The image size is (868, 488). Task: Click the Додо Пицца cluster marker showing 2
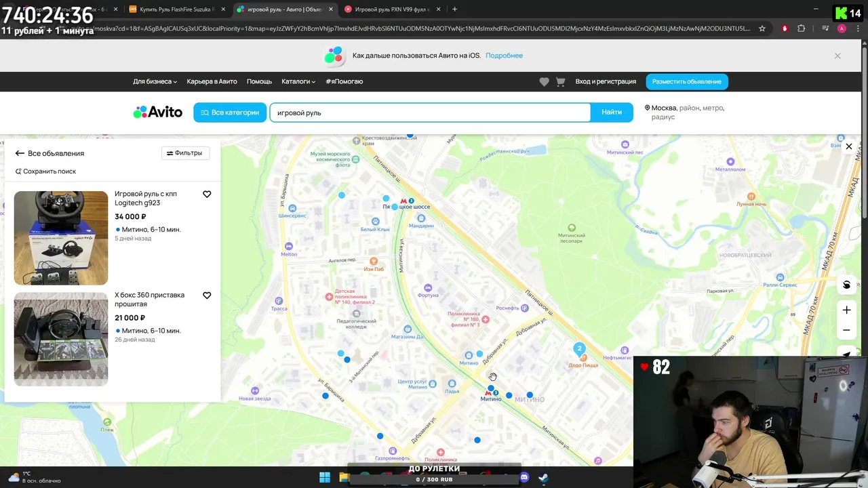[x=578, y=348]
